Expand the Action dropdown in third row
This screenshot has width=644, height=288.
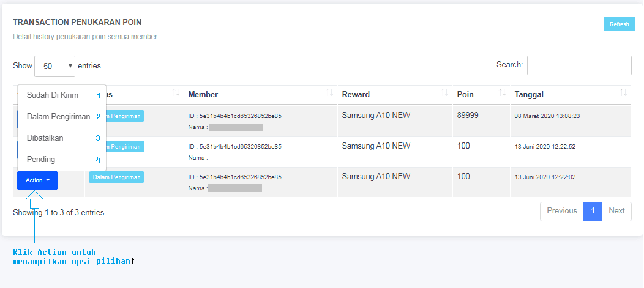coord(37,180)
